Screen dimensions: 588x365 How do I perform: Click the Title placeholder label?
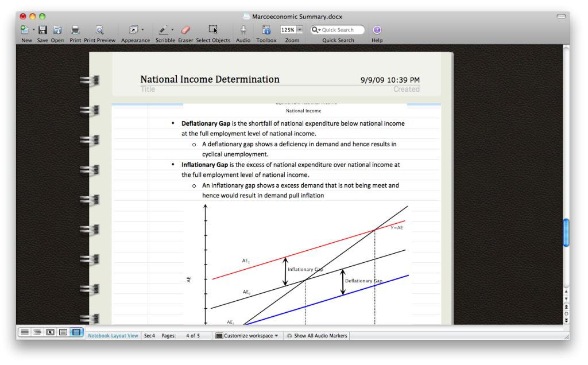148,89
